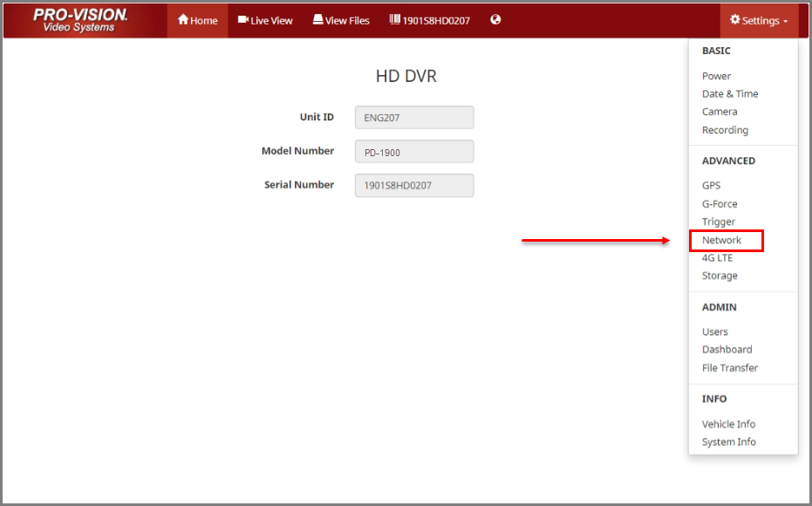Screen dimensions: 812x506
Task: Open Users under Admin
Action: (714, 332)
